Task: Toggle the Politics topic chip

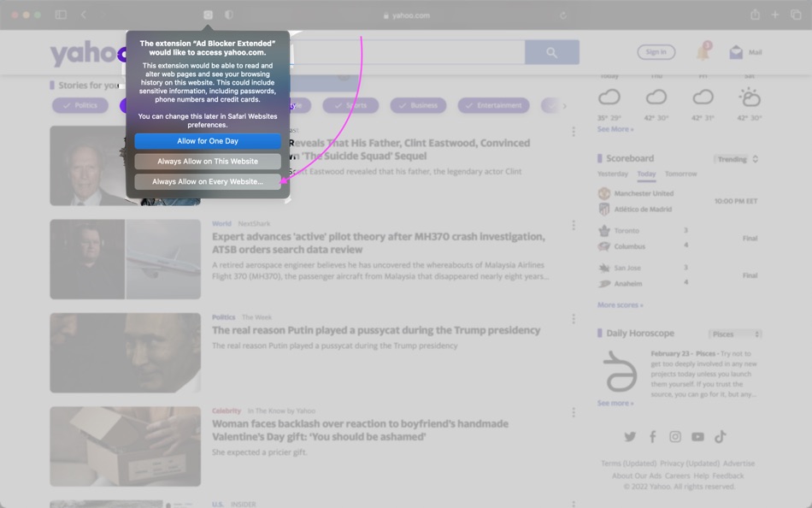Action: click(80, 105)
